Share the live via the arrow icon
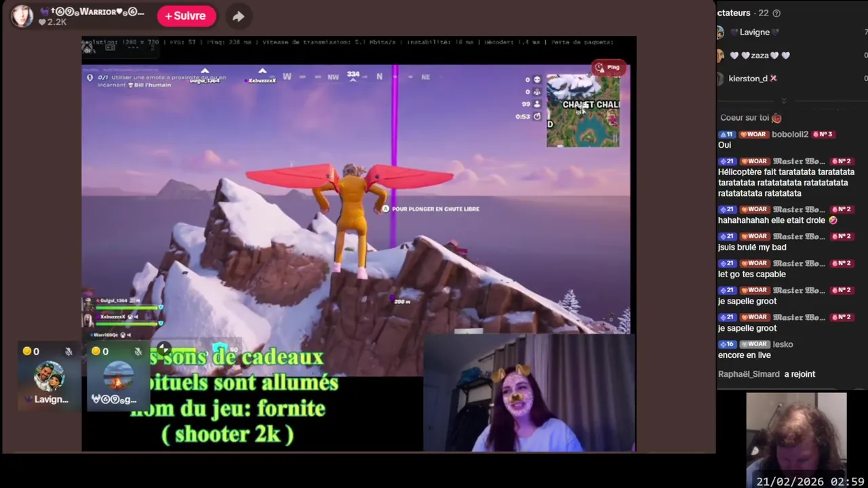The image size is (868, 488). 238,16
